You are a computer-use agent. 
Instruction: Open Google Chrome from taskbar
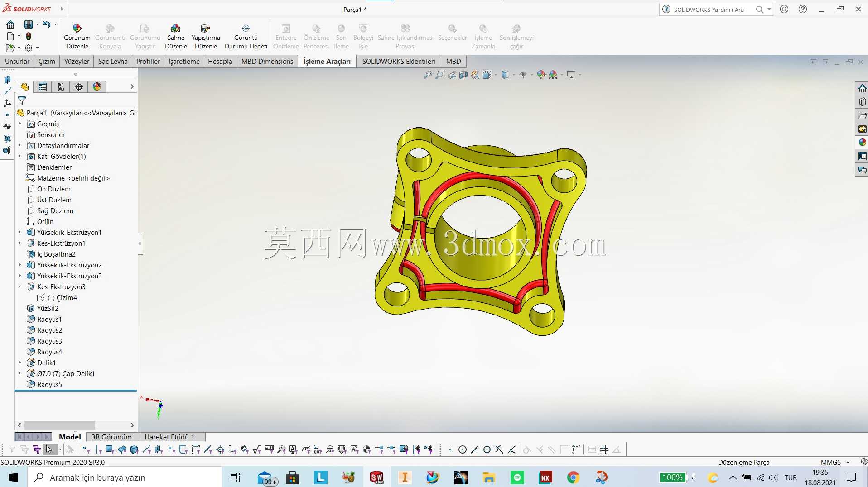coord(573,477)
